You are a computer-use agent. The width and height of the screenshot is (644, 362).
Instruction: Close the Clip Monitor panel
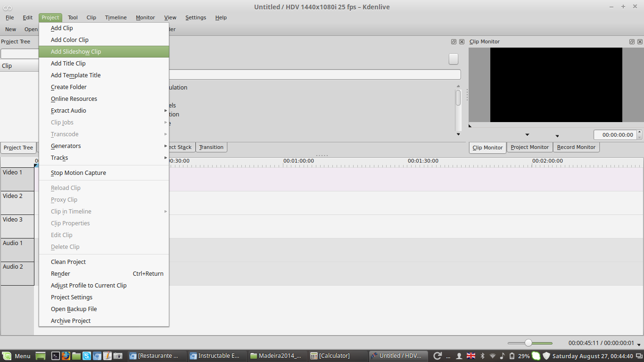[640, 41]
